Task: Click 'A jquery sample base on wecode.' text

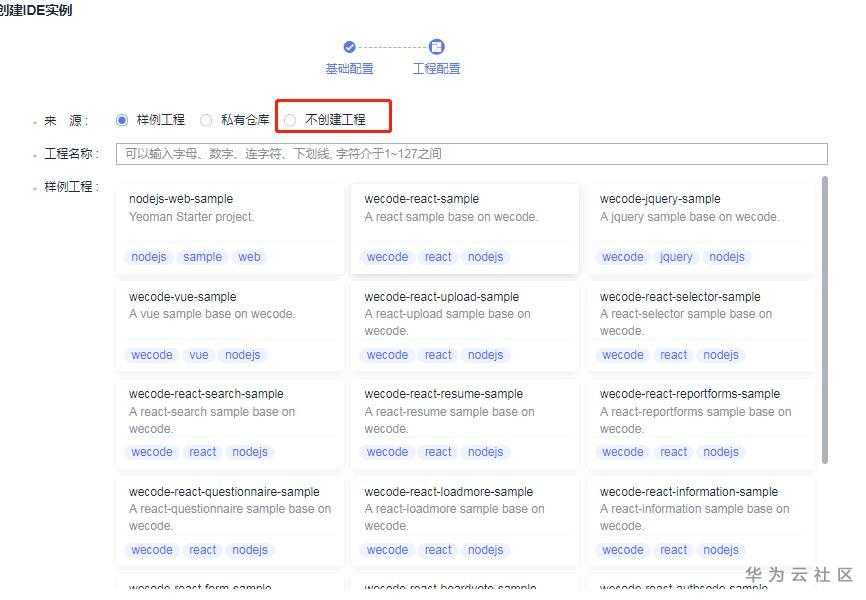Action: coord(689,217)
